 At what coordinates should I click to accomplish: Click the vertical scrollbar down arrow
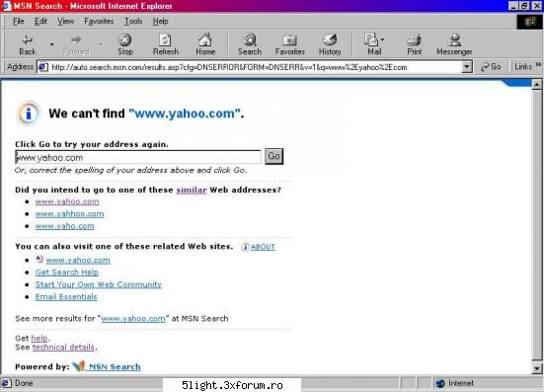point(536,368)
